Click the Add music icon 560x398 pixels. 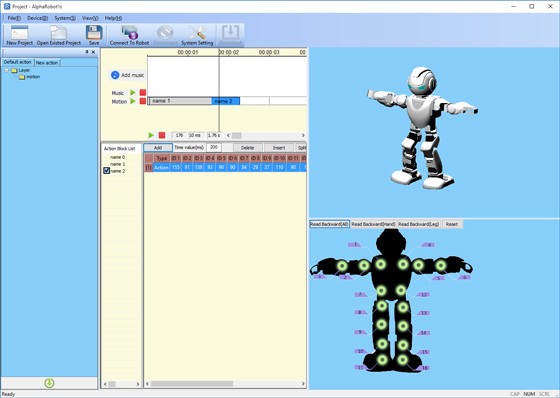[115, 75]
